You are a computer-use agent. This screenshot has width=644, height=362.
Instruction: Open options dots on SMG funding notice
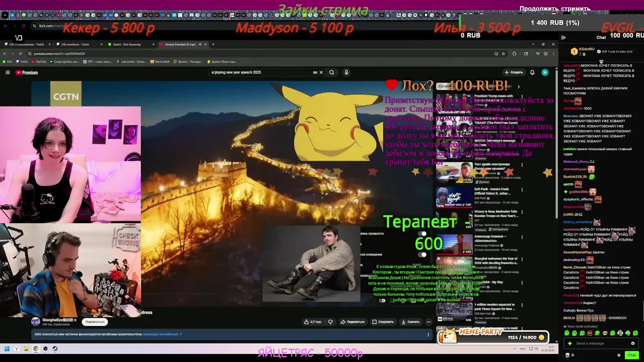coord(428,334)
